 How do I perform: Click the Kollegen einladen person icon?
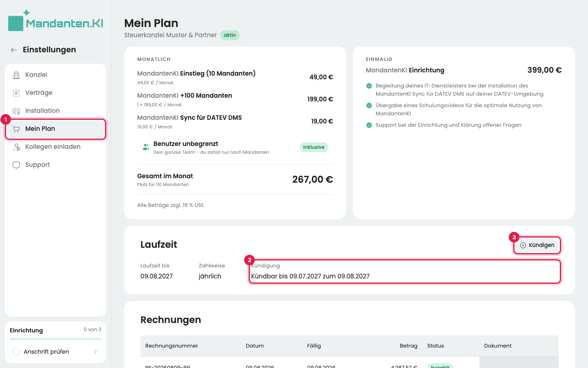click(16, 147)
